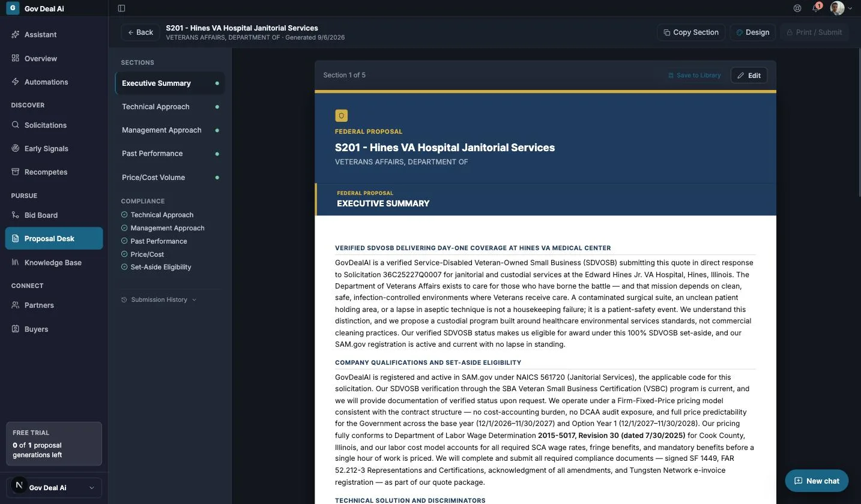Open notifications bell icon
The height and width of the screenshot is (504, 861).
pos(816,8)
